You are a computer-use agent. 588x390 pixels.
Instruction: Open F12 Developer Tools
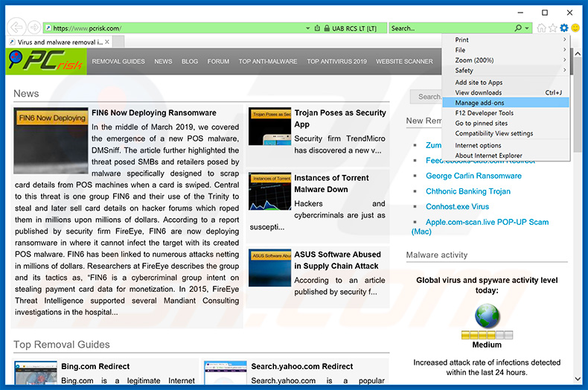pyautogui.click(x=506, y=113)
